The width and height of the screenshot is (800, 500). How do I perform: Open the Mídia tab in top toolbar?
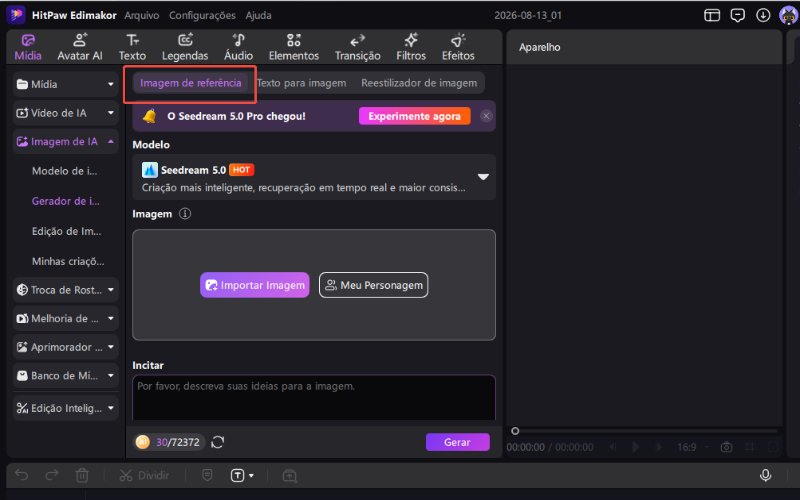coord(28,47)
